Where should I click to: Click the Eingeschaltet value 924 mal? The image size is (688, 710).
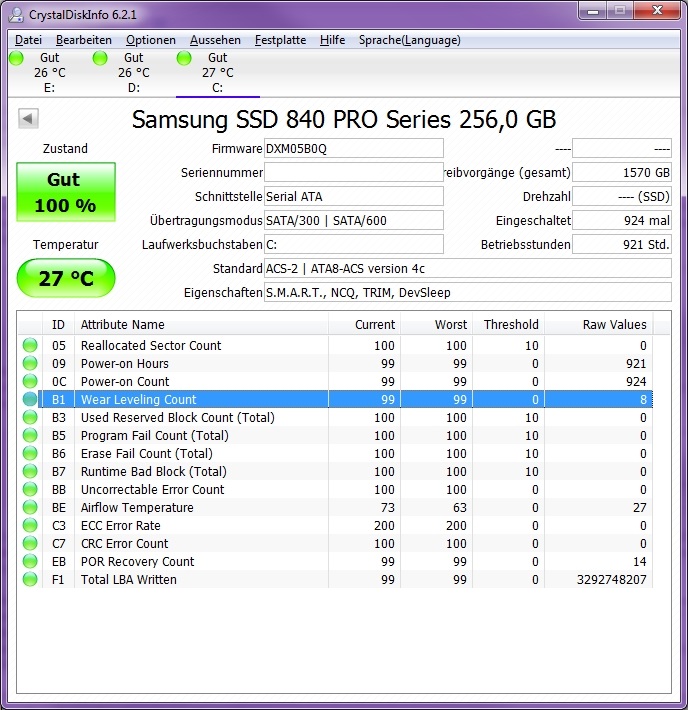pos(622,221)
